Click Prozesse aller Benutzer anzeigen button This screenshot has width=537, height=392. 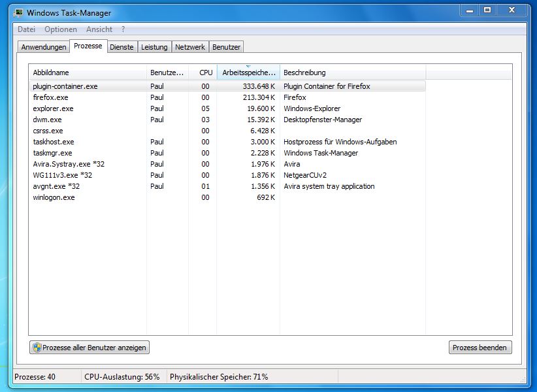coord(89,348)
